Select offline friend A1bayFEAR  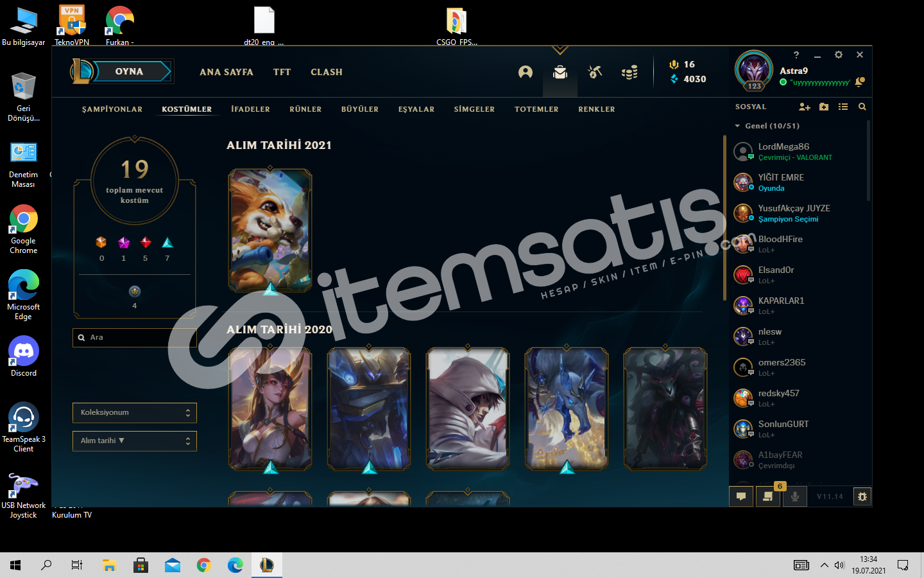click(x=799, y=460)
